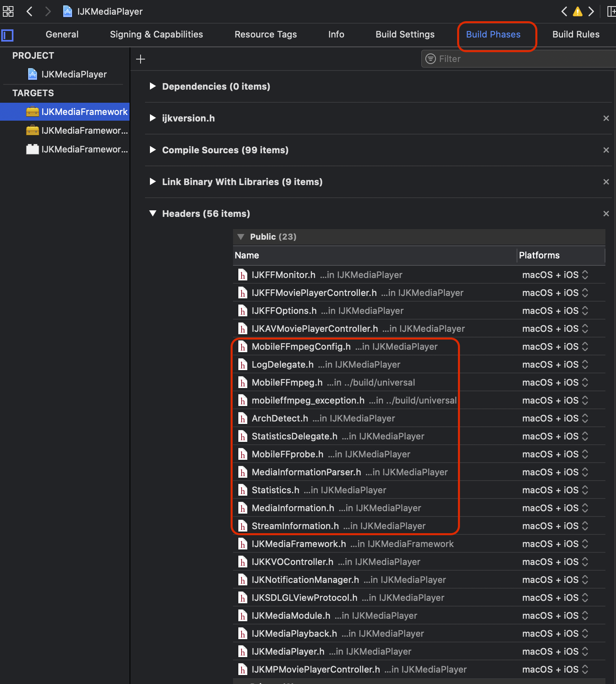The width and height of the screenshot is (616, 684).
Task: Click the MediaInformationParser.h file icon
Action: [x=243, y=472]
